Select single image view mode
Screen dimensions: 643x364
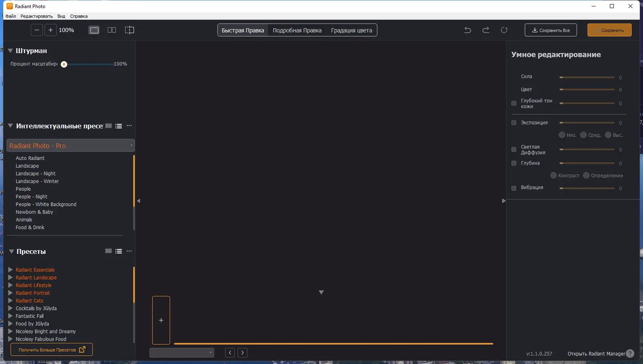[x=94, y=30]
